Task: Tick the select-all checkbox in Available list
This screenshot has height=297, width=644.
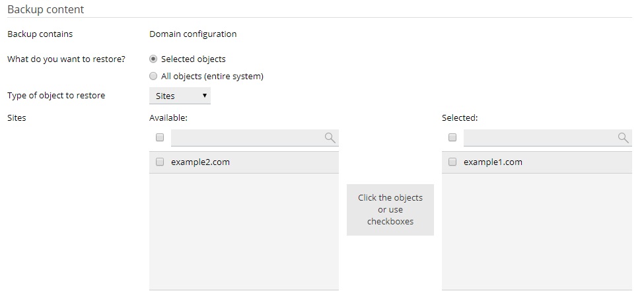Action: point(159,138)
